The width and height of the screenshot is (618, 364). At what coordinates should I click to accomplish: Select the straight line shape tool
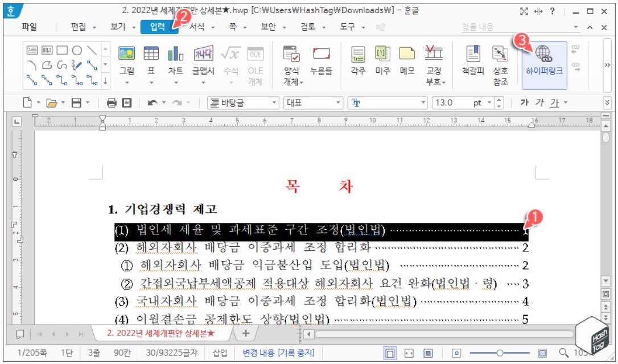[x=92, y=50]
